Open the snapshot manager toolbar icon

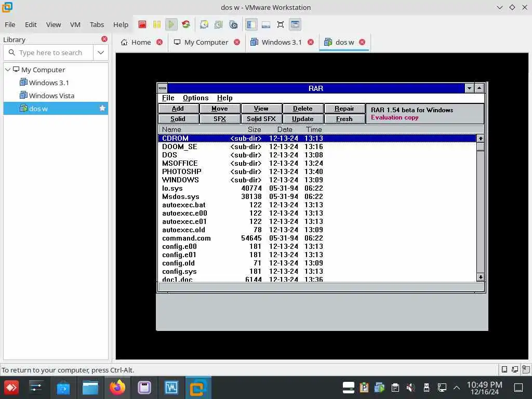[x=233, y=24]
